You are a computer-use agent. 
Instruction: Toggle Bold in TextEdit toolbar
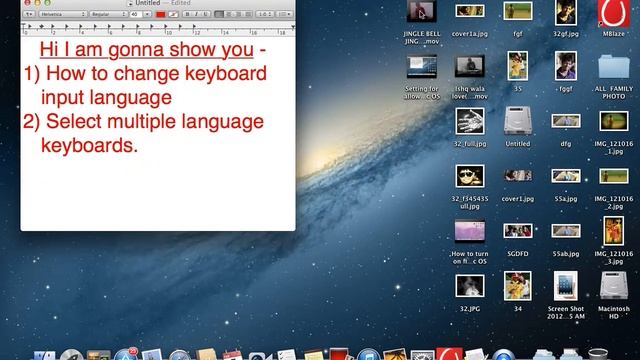187,14
